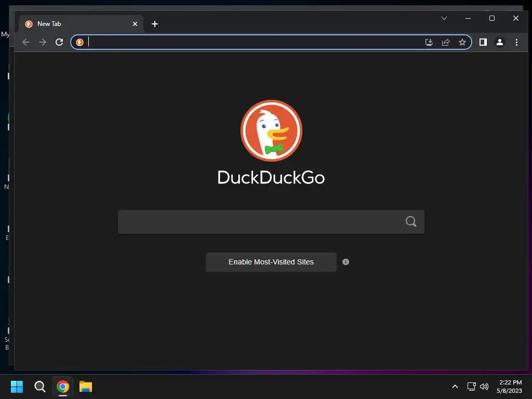Show hidden system tray icons
532x399 pixels.
coord(455,387)
